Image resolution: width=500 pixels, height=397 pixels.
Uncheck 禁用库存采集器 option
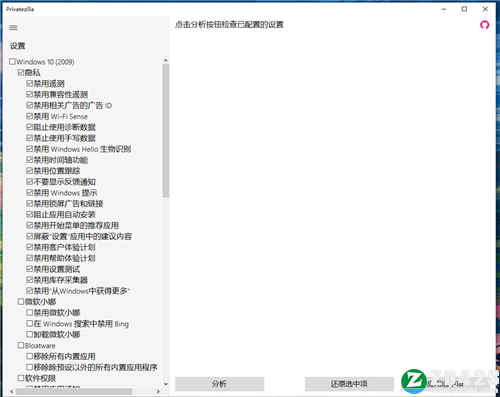(29, 280)
